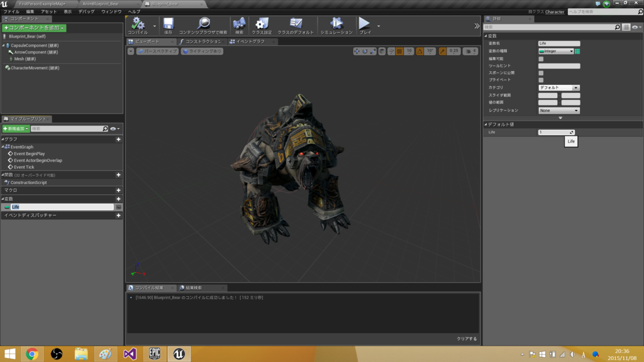Click the Class Defaults (クラスのデフォルト) icon
Screen dimensions: 644x362
tap(295, 24)
